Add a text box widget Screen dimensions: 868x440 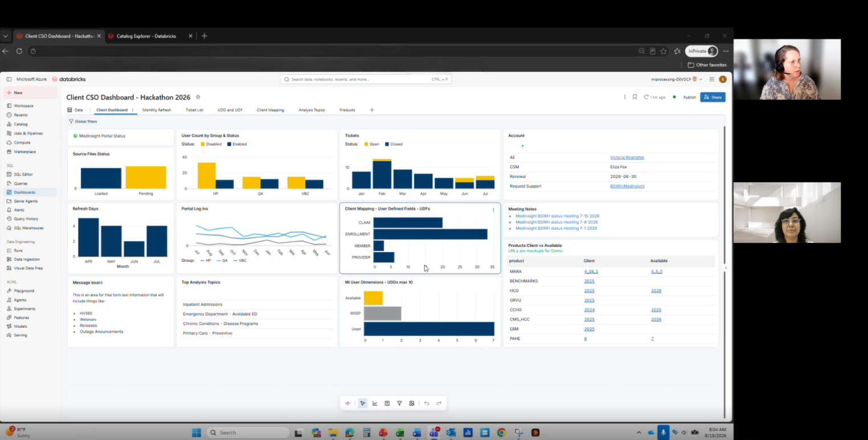tap(387, 404)
